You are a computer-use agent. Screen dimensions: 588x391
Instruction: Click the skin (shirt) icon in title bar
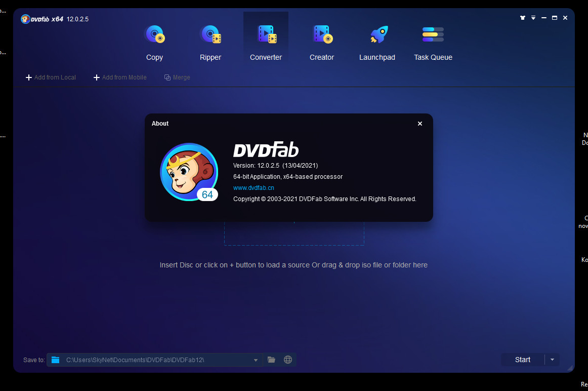[x=522, y=18]
